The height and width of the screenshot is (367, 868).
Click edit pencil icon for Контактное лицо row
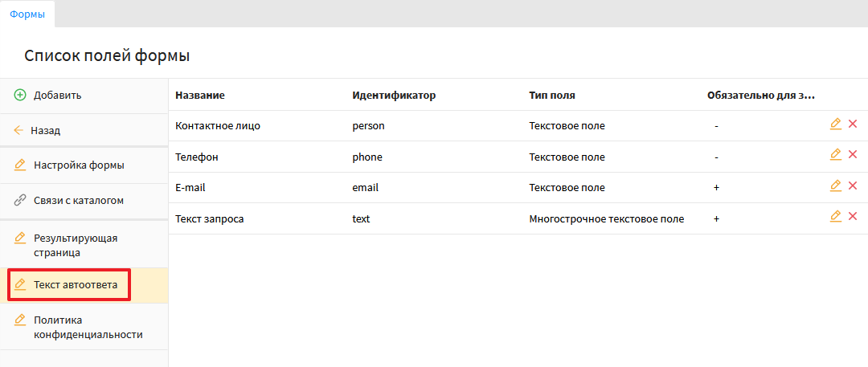pos(835,124)
